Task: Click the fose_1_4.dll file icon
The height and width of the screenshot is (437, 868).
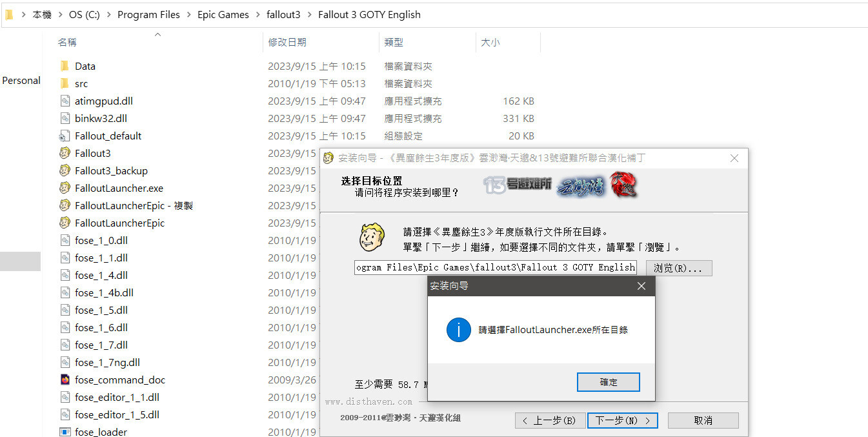Action: [65, 275]
